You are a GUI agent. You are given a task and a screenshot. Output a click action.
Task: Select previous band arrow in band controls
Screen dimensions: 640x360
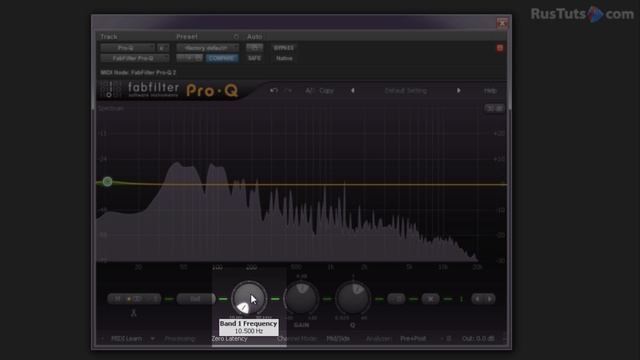477,299
